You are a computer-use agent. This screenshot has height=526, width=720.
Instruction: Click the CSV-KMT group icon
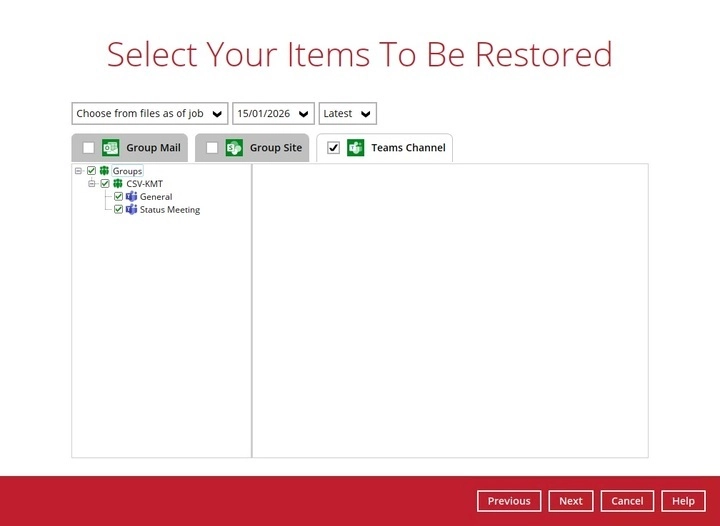coord(118,184)
